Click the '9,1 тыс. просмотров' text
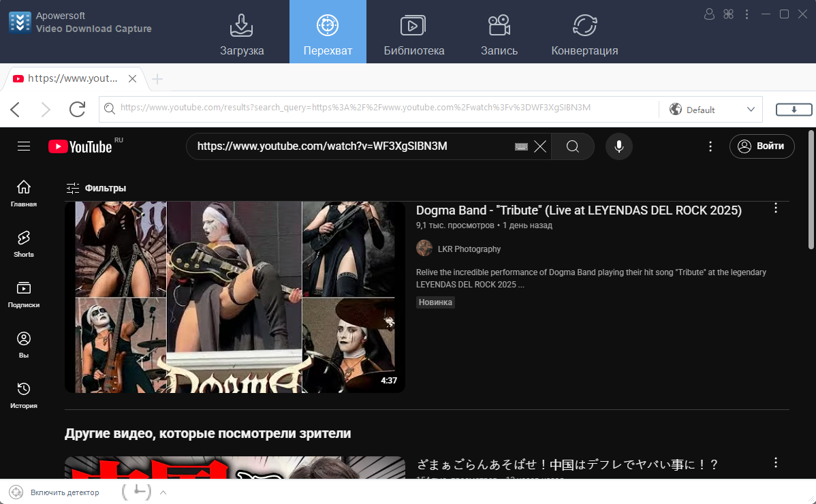This screenshot has width=816, height=504. [455, 225]
